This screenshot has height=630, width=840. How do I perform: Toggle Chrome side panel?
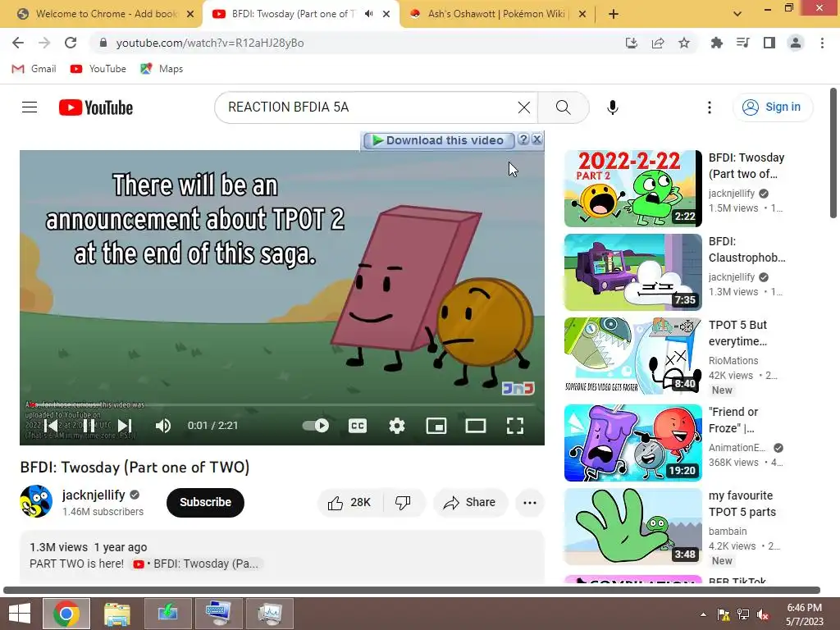[x=769, y=43]
